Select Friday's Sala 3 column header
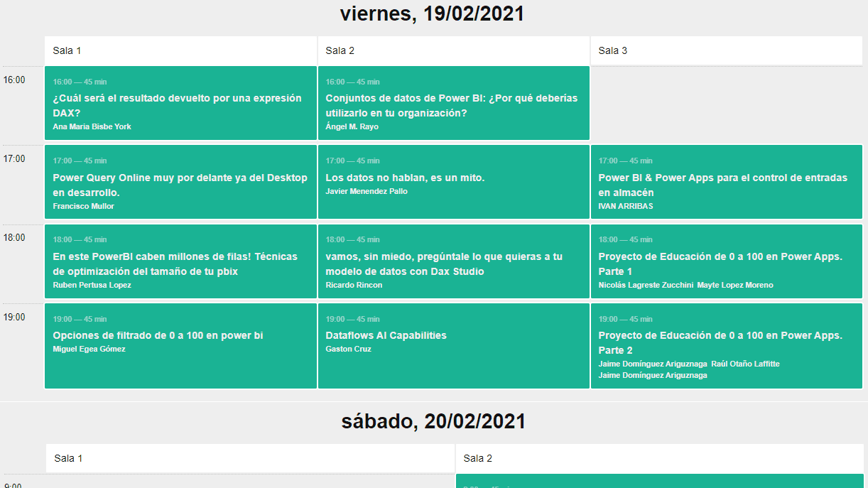868x488 pixels. click(726, 50)
